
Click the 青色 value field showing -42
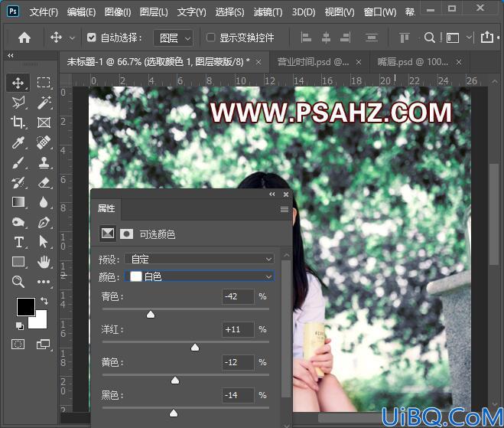(238, 296)
